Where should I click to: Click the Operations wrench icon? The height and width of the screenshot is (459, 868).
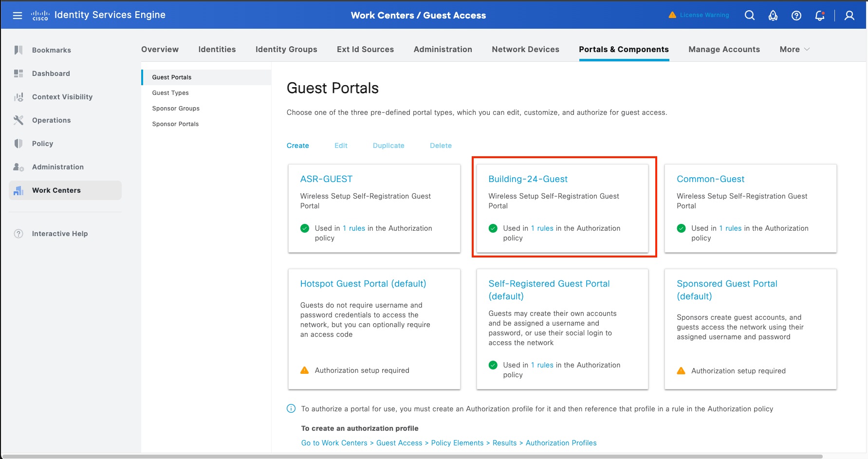(x=18, y=120)
